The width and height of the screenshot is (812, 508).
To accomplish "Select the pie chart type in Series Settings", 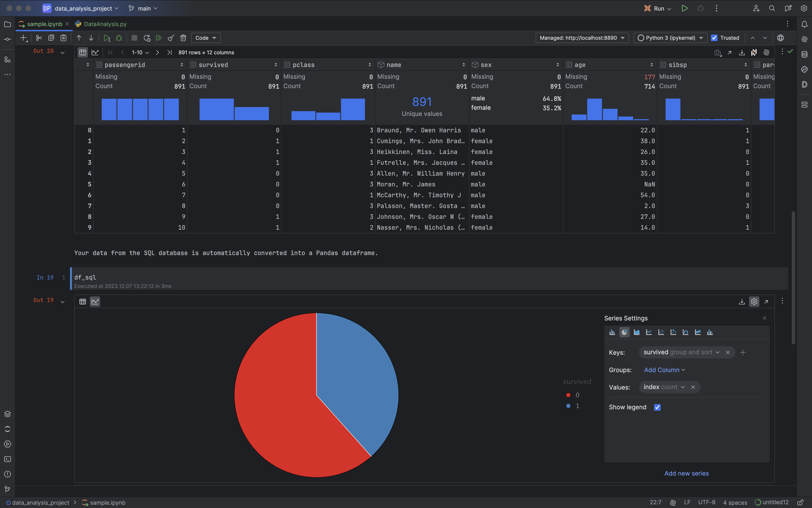I will coord(624,332).
